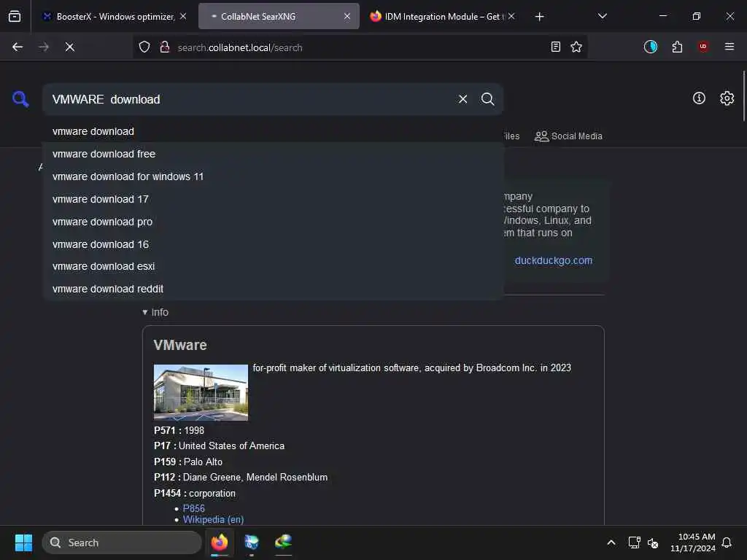Go forward with the browser arrow button
This screenshot has height=560, width=747.
point(43,47)
